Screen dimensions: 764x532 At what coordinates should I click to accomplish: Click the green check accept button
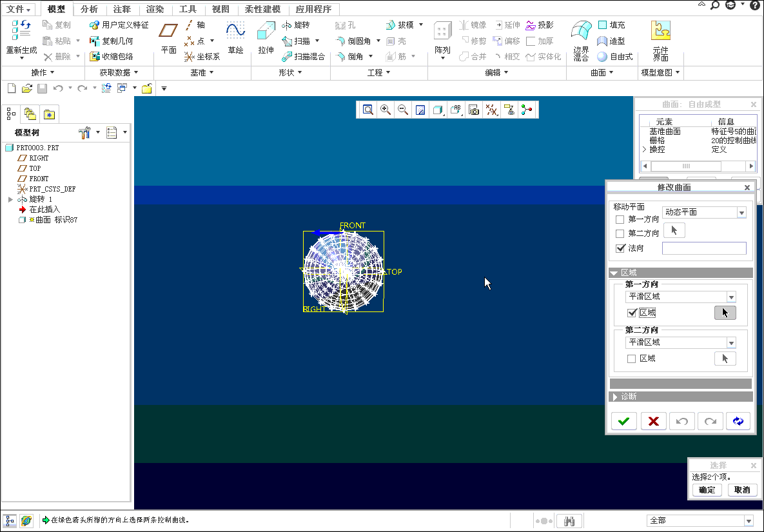pyautogui.click(x=623, y=421)
